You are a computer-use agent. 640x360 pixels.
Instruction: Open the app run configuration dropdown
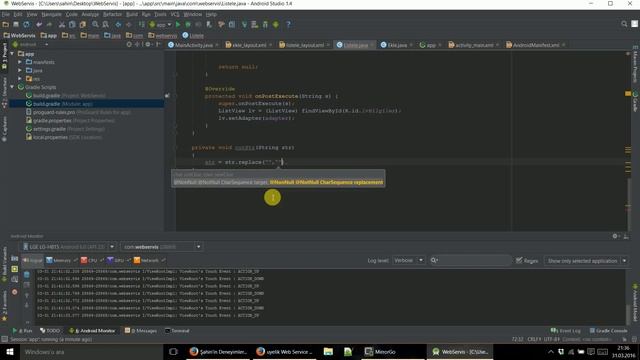click(x=161, y=24)
